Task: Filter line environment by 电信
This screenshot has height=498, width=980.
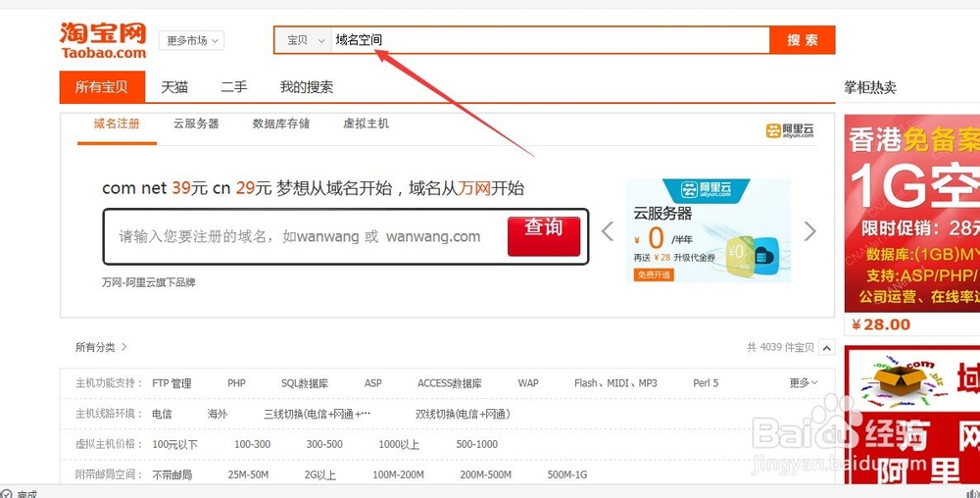Action: (x=162, y=414)
